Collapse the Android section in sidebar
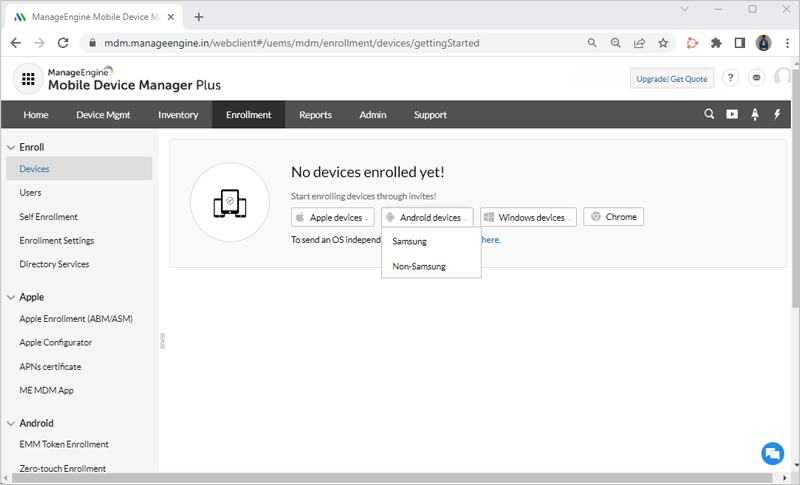This screenshot has width=800, height=485. tap(11, 423)
